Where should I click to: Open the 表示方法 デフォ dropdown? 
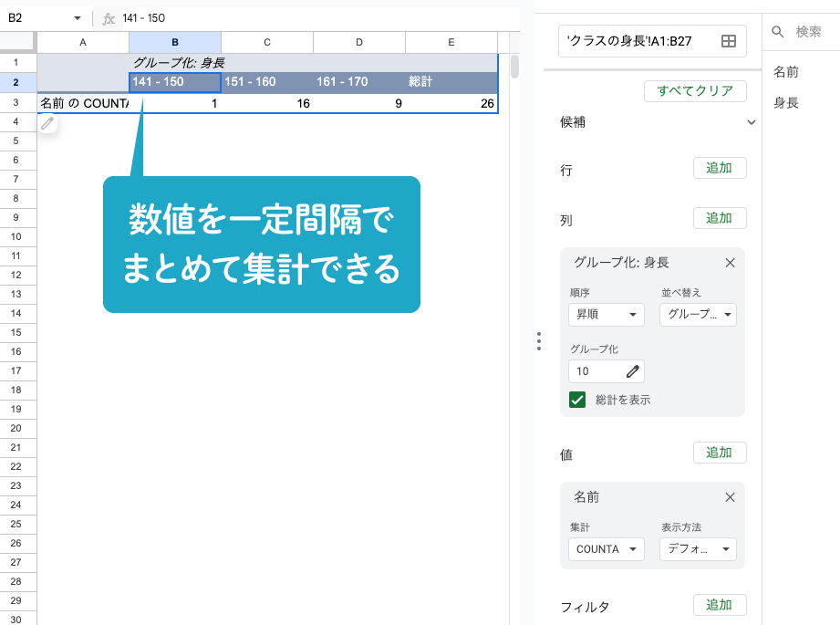(698, 549)
